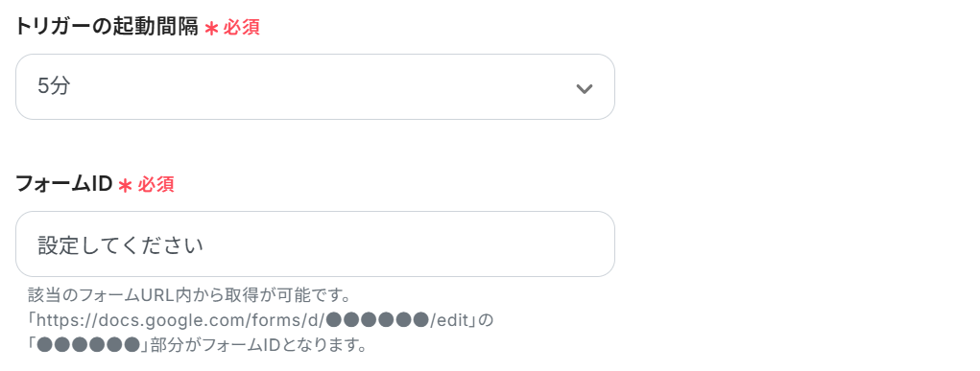Click the hint 該当のフォームURL内から取得が可能です
The image size is (980, 371).
[x=193, y=294]
